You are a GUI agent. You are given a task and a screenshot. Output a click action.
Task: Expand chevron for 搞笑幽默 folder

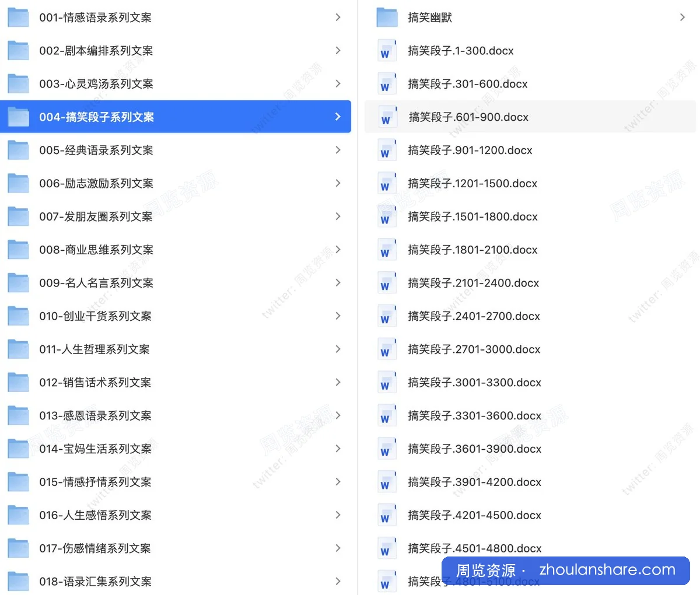(682, 17)
